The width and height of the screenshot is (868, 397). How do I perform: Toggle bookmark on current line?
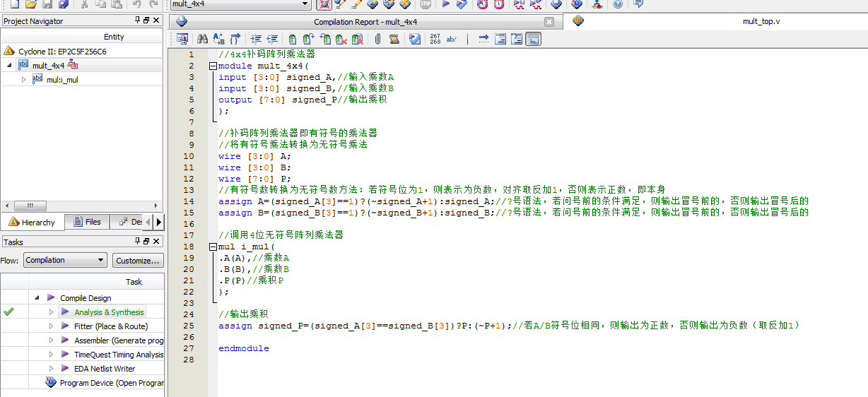pos(293,40)
